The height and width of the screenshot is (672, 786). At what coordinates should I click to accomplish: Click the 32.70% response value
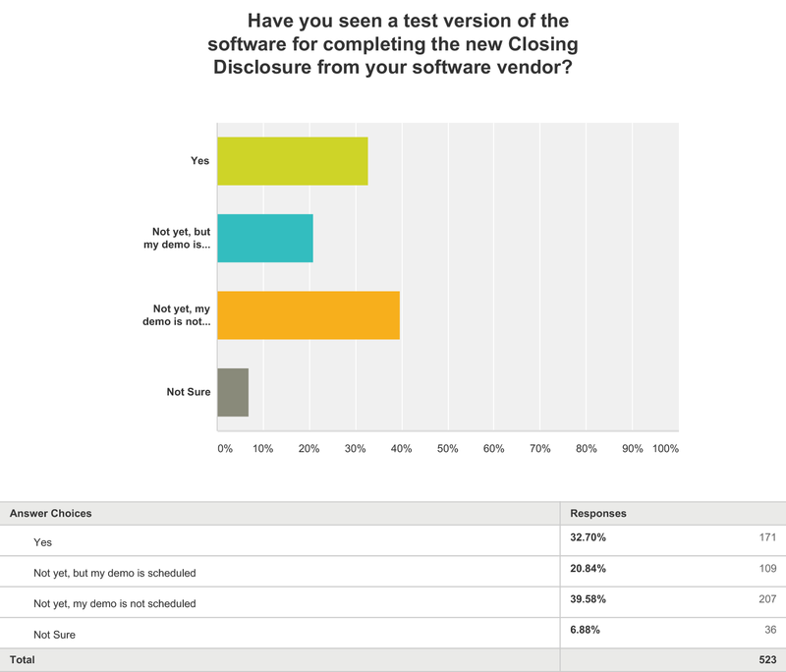pos(588,537)
